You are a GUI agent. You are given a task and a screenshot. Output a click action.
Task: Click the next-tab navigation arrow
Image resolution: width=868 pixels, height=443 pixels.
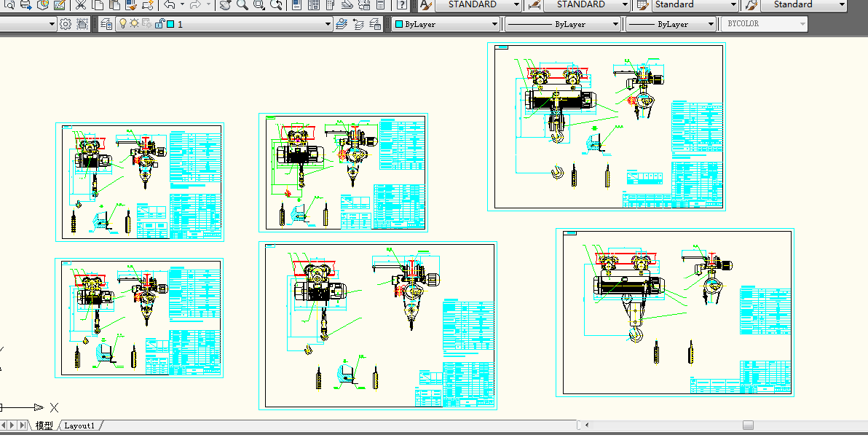pos(12,426)
